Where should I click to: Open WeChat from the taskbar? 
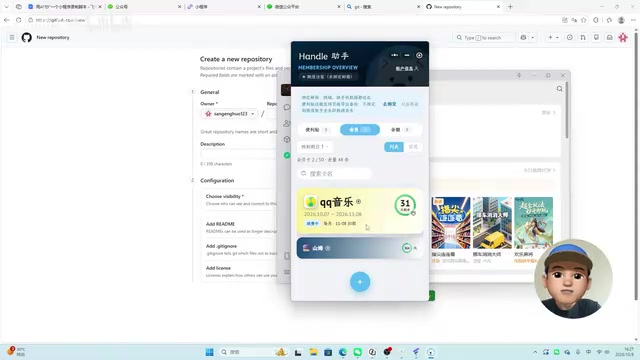358,352
